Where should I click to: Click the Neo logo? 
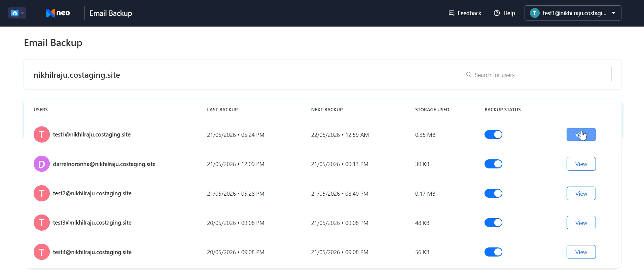58,13
